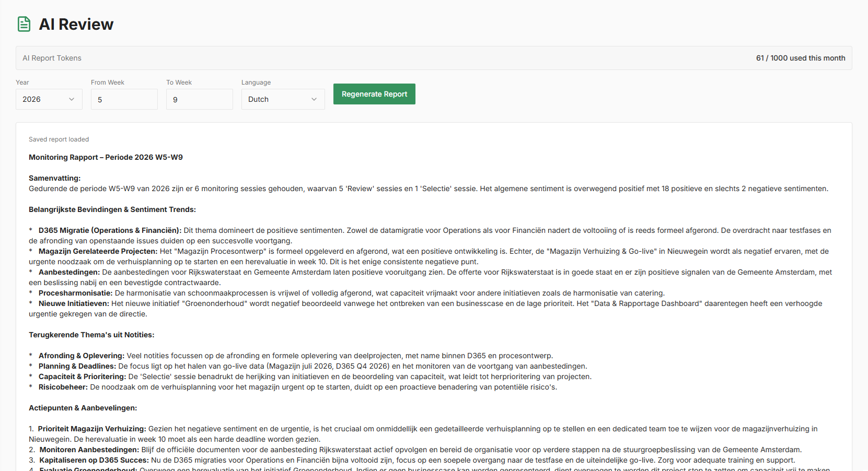Click the Saved report loaded status text
This screenshot has width=868, height=471.
click(x=59, y=139)
